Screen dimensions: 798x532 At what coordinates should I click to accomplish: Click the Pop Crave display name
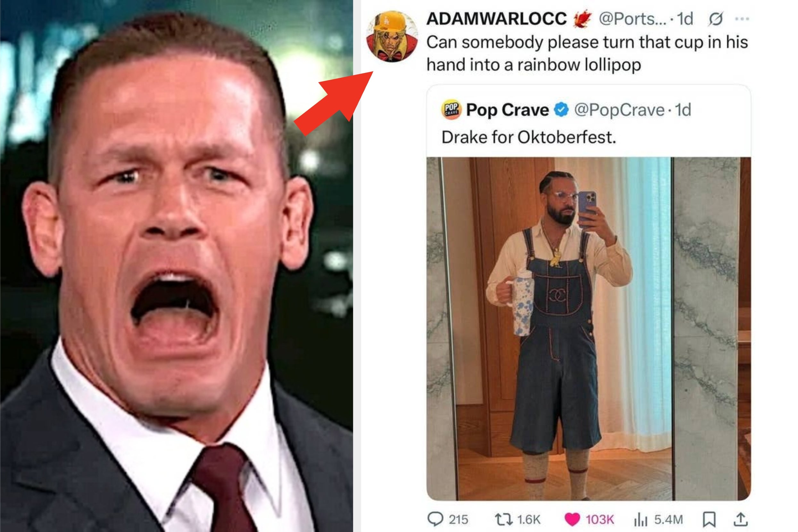pyautogui.click(x=507, y=110)
